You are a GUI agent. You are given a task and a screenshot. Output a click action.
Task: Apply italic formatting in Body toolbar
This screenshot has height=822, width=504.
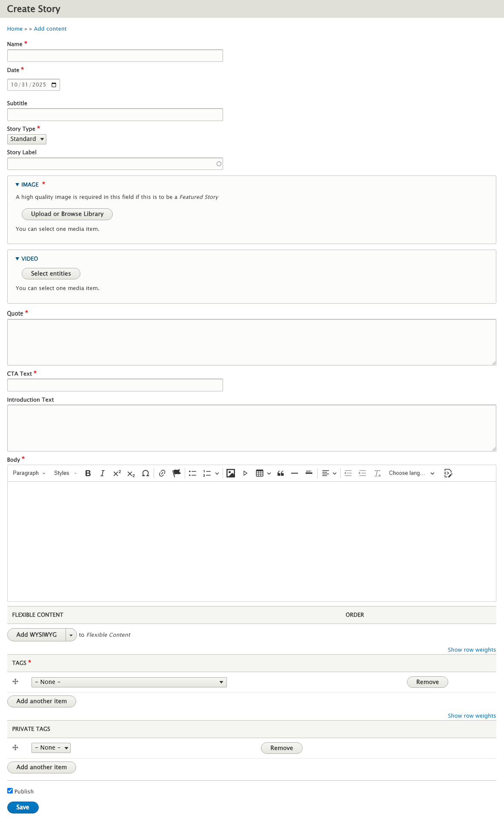coord(102,473)
